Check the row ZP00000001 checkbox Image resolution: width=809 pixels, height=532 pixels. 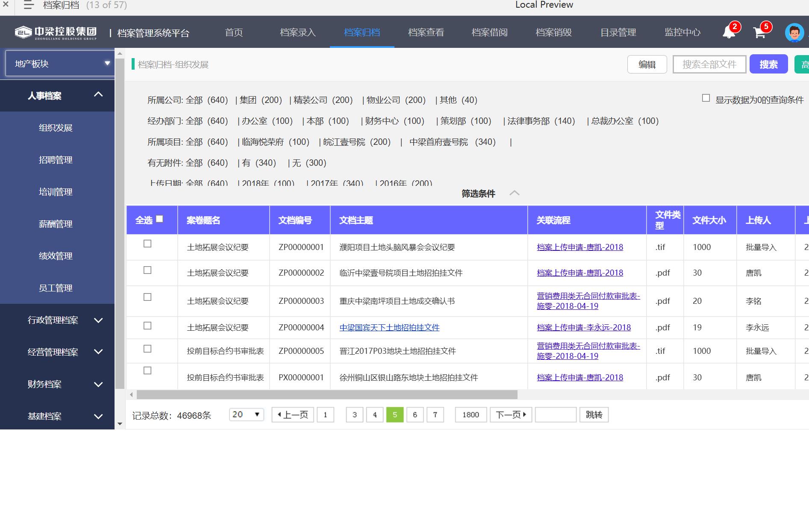[x=147, y=244]
